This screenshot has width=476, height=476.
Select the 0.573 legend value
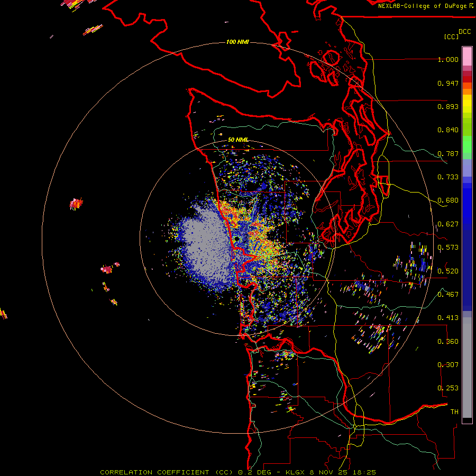[448, 248]
